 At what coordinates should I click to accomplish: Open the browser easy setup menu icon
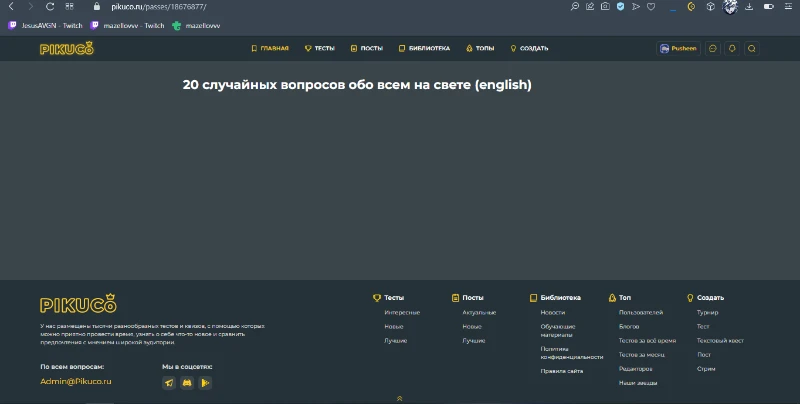pyautogui.click(x=788, y=7)
